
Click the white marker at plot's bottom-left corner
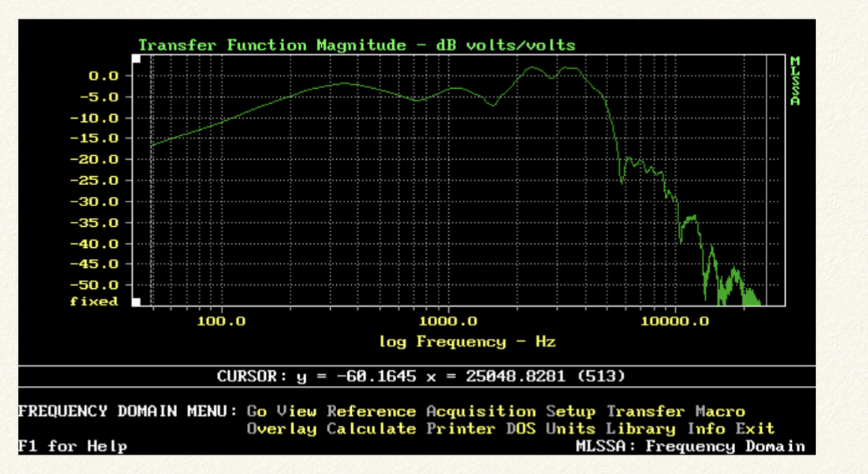tap(136, 302)
